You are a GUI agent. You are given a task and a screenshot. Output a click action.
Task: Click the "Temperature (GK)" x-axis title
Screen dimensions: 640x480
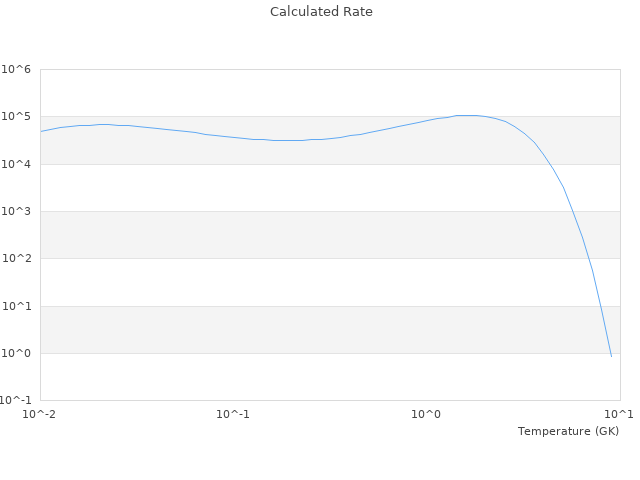(x=568, y=431)
